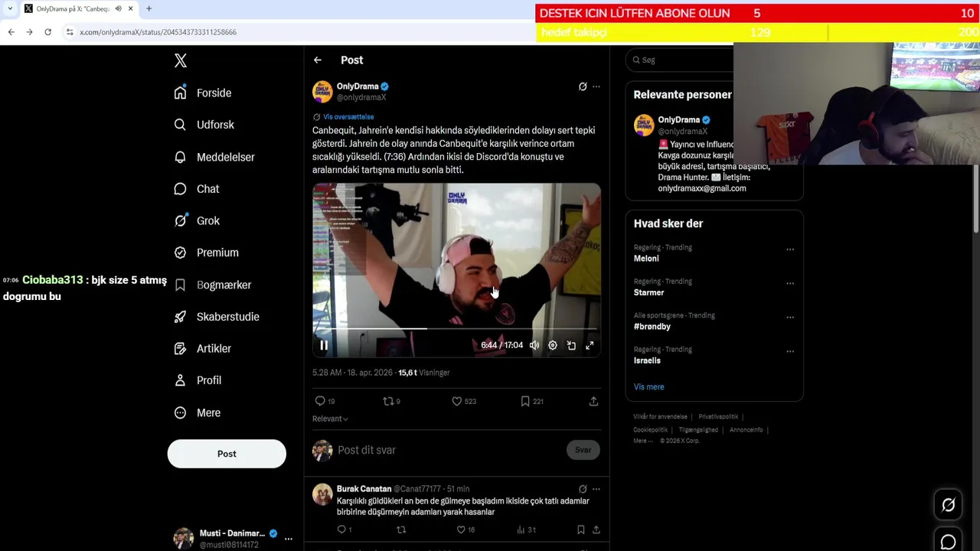980x551 pixels.
Task: Bookmark Burak Canatan's comment
Action: pyautogui.click(x=580, y=530)
